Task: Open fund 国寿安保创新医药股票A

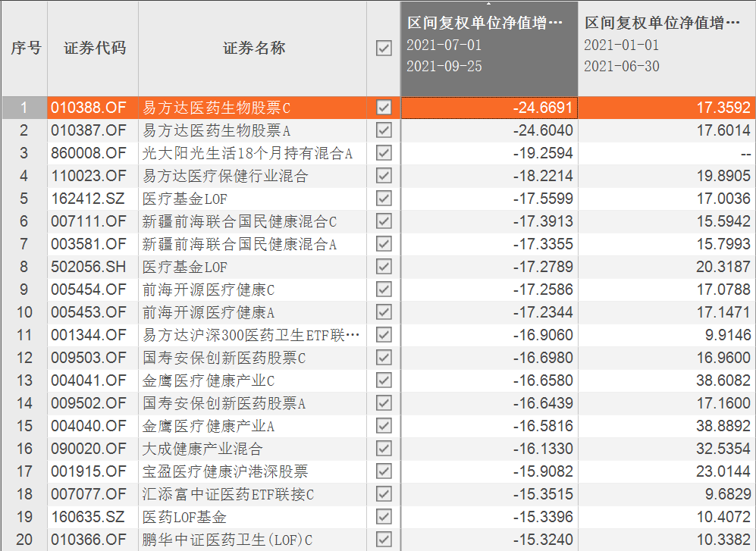Action: coord(224,403)
